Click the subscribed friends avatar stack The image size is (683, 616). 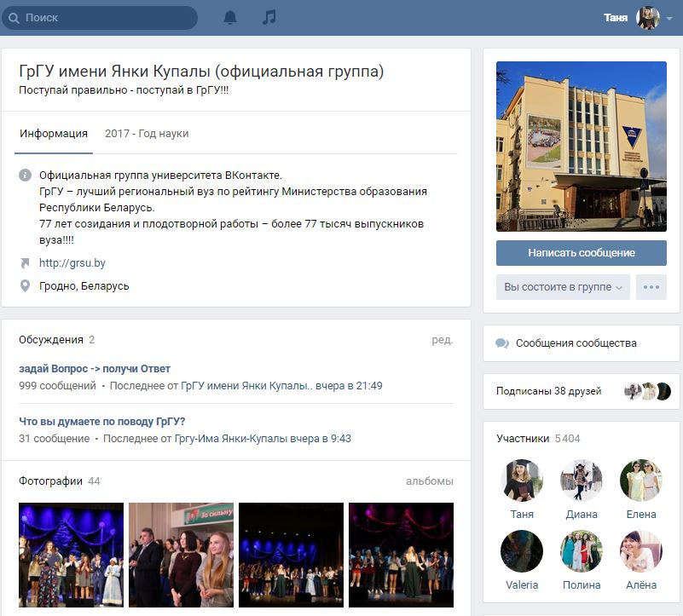[x=647, y=391]
